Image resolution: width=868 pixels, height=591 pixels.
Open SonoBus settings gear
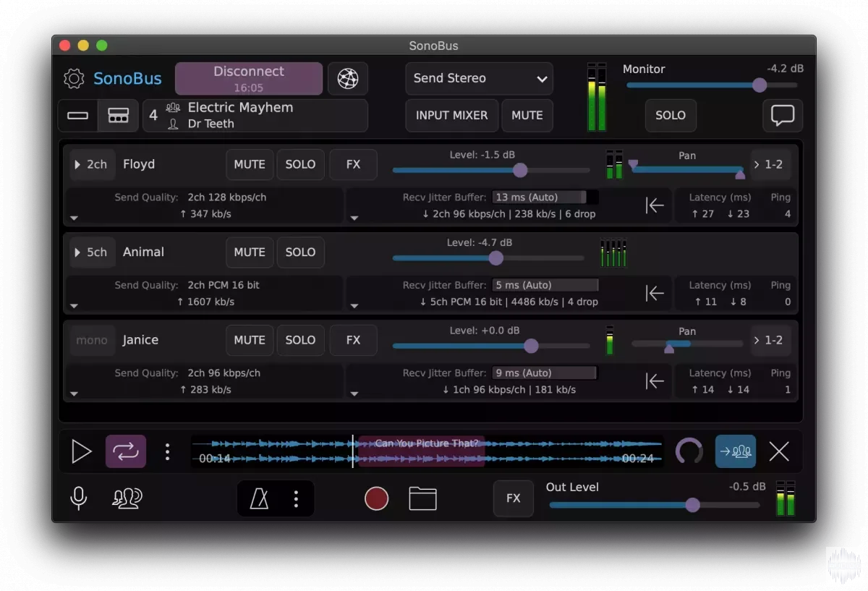pos(74,79)
